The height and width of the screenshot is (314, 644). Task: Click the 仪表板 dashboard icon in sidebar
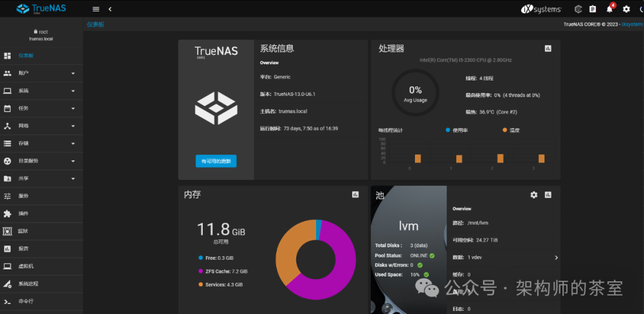coord(7,55)
